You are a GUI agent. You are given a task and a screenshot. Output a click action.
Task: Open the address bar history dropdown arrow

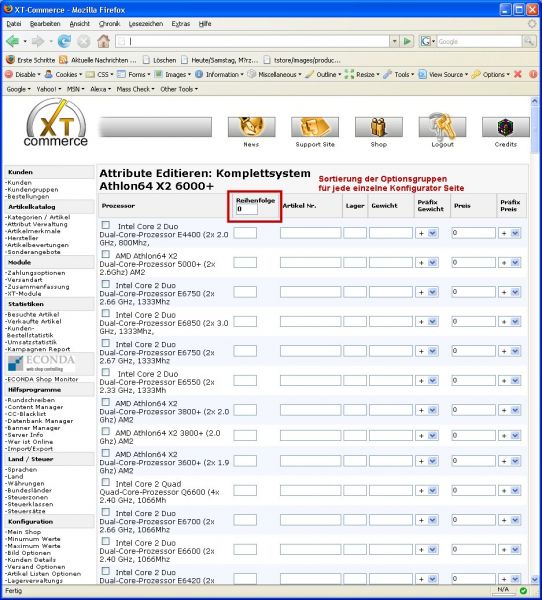click(x=394, y=41)
